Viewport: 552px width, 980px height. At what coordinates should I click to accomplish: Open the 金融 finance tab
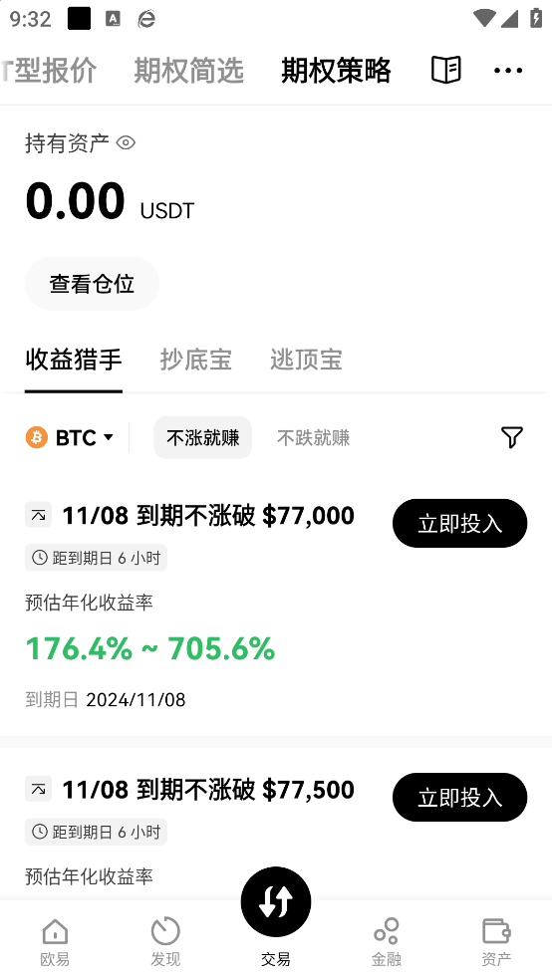(x=387, y=942)
